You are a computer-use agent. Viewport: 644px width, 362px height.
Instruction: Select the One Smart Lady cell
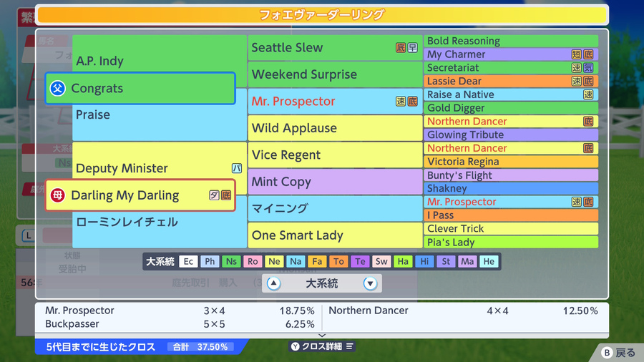(x=335, y=235)
